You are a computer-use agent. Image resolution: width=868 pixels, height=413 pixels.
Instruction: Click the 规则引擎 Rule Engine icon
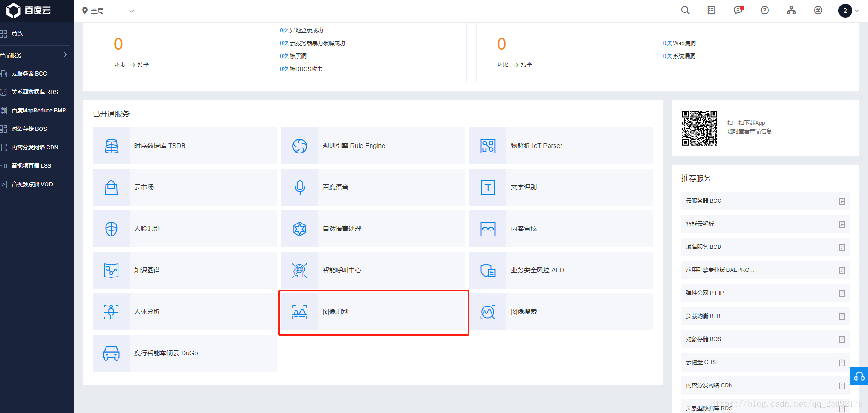coord(300,146)
